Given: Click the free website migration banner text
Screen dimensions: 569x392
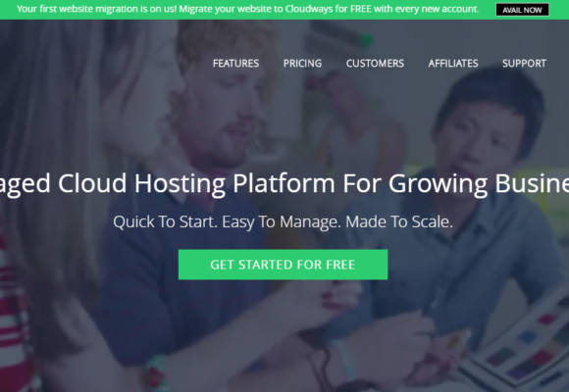Looking at the screenshot, I should 248,9.
